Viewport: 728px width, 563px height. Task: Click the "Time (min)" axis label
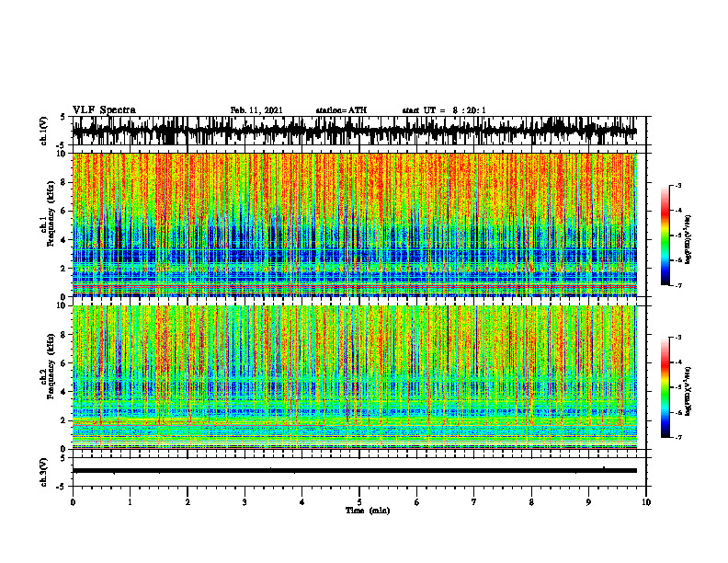click(x=368, y=511)
